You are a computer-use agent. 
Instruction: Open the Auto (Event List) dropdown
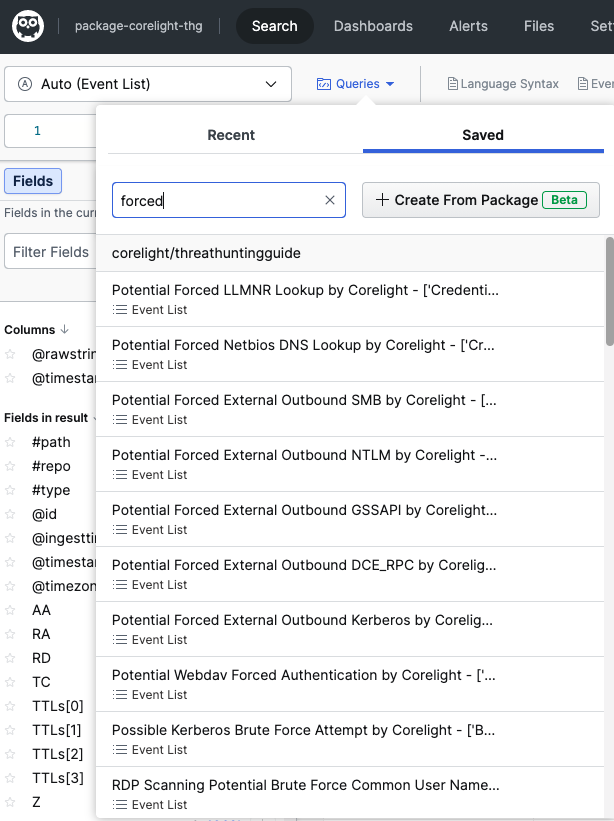click(x=148, y=84)
